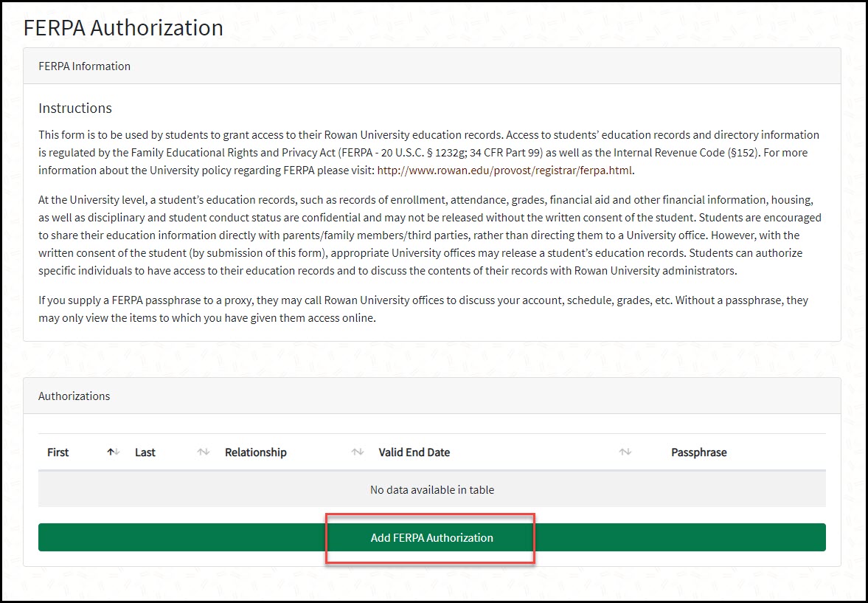Click the sort arrows icon beside First

[113, 452]
